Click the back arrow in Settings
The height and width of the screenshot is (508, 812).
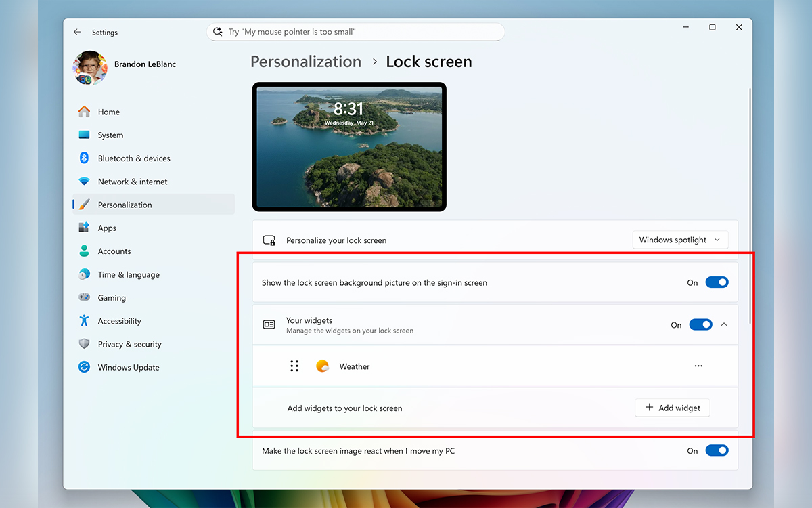pyautogui.click(x=77, y=32)
